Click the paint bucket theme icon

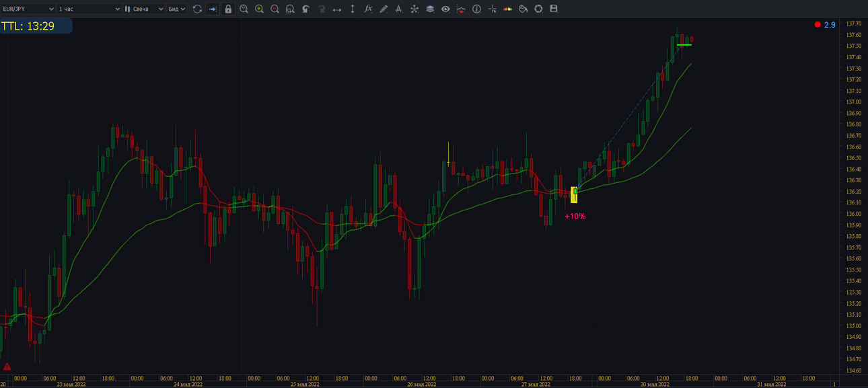(x=523, y=9)
